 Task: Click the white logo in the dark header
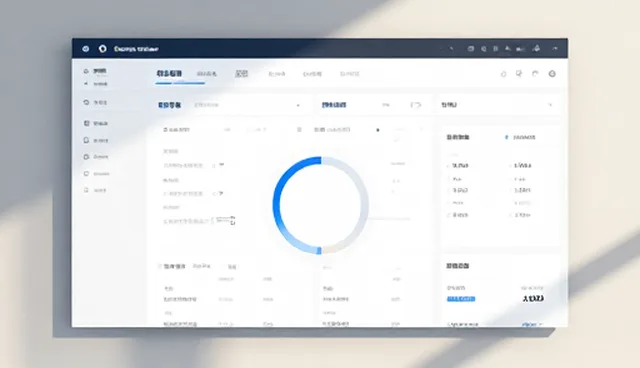(x=102, y=49)
